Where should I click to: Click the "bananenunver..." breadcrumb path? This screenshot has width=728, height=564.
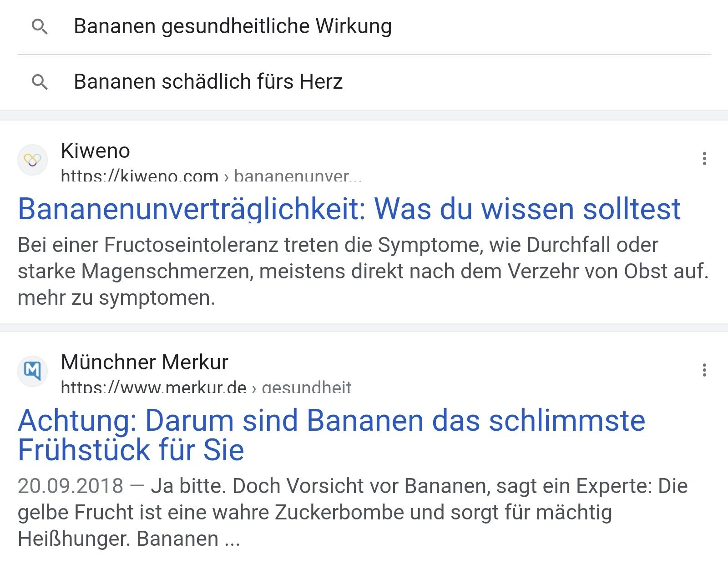[x=298, y=176]
